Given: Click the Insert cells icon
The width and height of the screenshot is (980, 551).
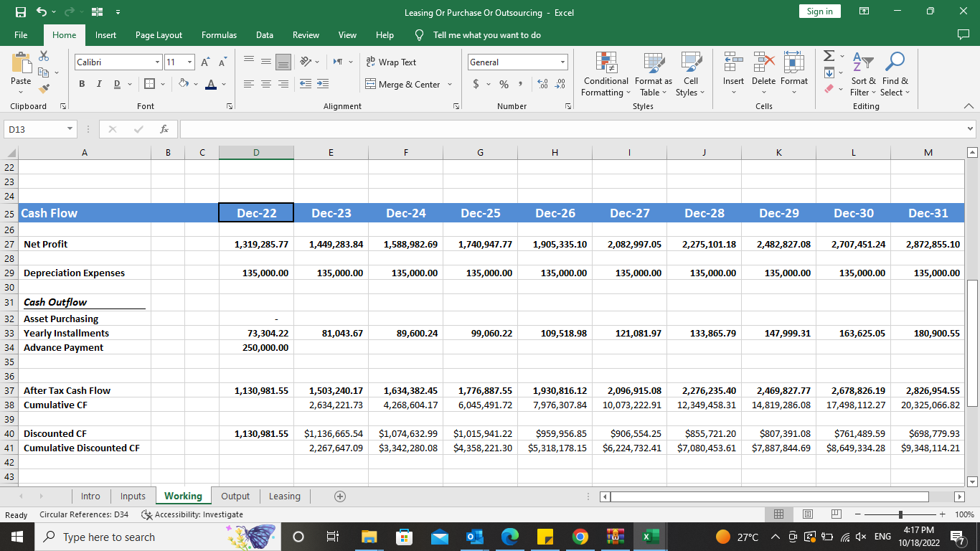Looking at the screenshot, I should (x=733, y=64).
